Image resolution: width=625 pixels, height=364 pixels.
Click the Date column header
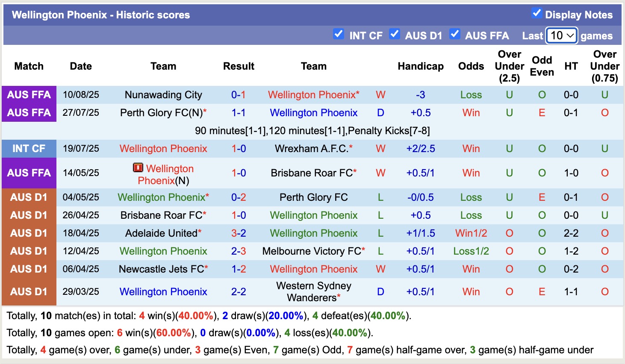[80, 66]
